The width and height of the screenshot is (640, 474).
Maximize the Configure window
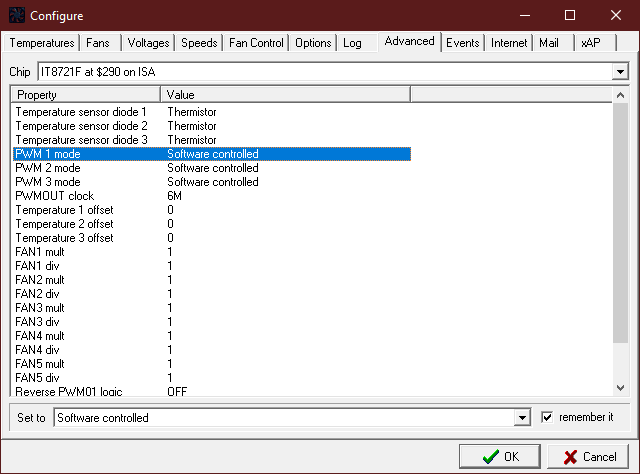(570, 16)
